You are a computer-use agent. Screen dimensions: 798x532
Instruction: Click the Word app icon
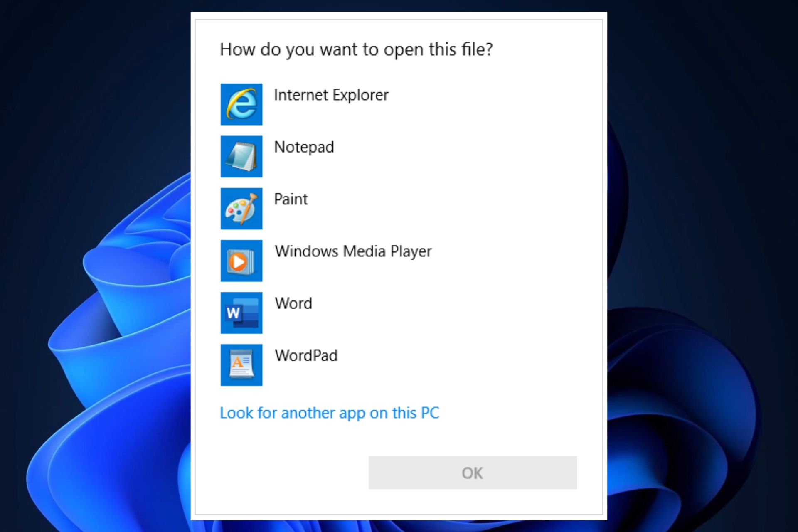click(241, 313)
